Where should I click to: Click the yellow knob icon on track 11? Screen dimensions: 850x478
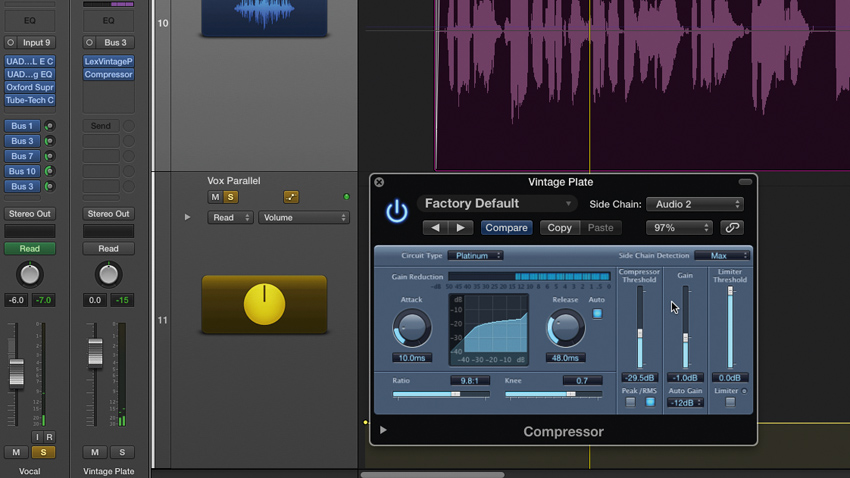[x=265, y=304]
